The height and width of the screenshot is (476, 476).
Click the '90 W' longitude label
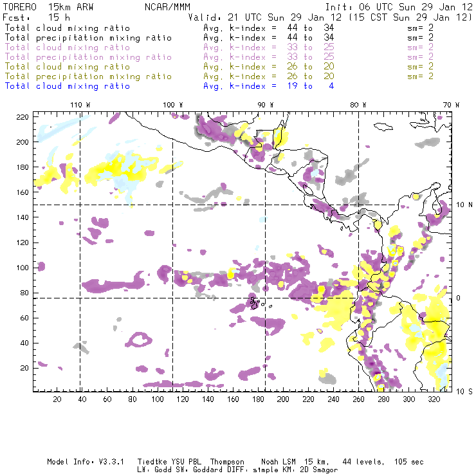265,105
